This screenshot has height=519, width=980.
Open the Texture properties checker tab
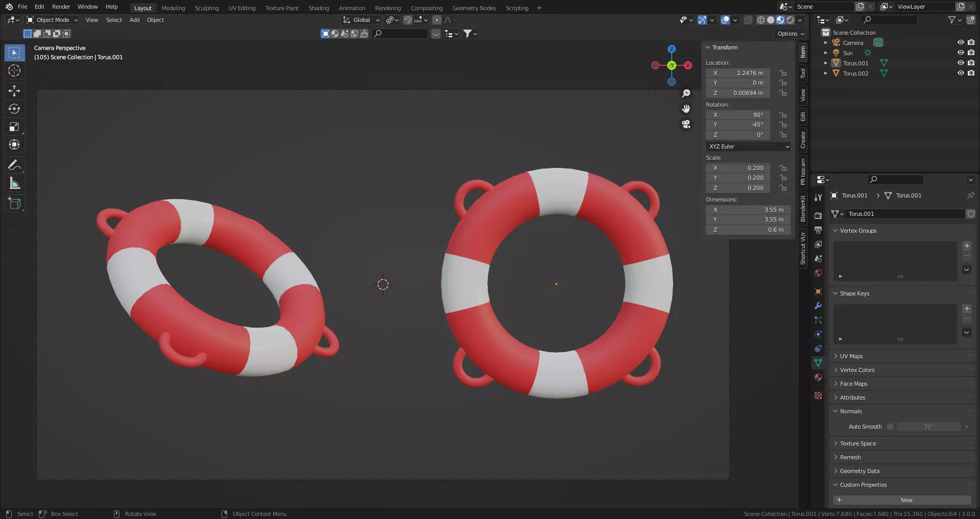pyautogui.click(x=818, y=396)
